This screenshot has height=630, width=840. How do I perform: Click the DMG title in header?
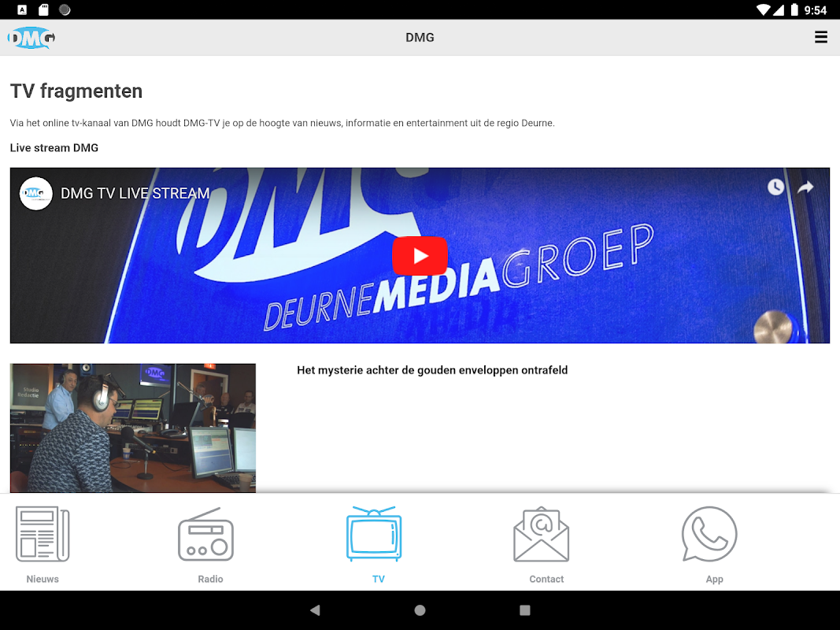pyautogui.click(x=420, y=38)
